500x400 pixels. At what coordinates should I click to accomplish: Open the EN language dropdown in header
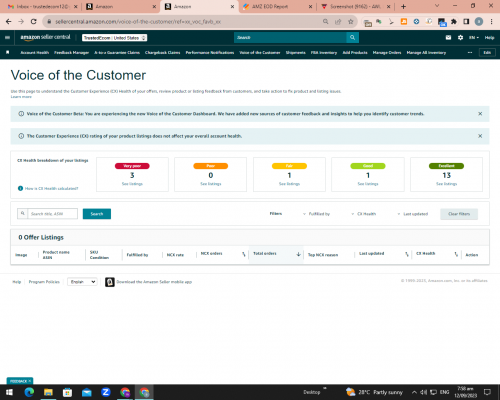tap(474, 38)
